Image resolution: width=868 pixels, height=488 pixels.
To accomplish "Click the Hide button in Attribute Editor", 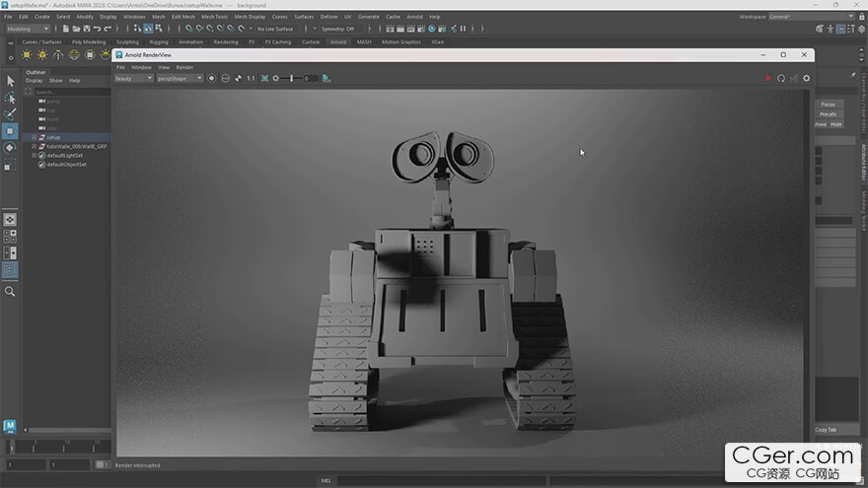I will click(835, 124).
